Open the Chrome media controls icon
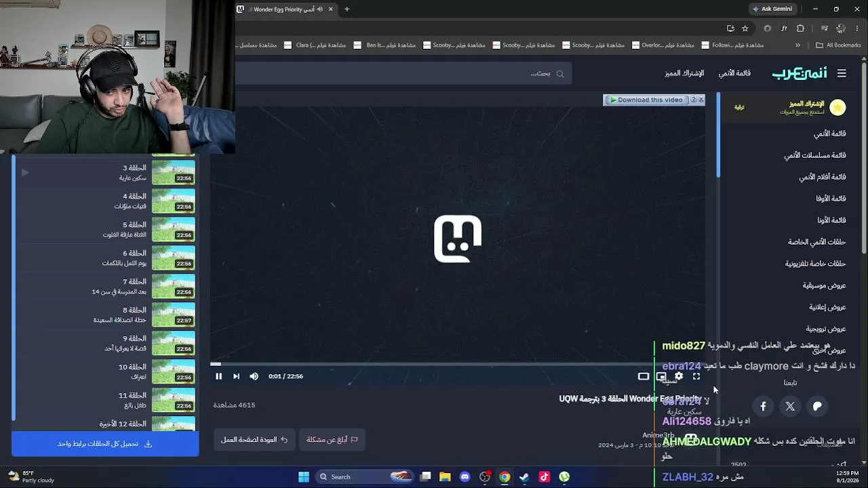 824,28
